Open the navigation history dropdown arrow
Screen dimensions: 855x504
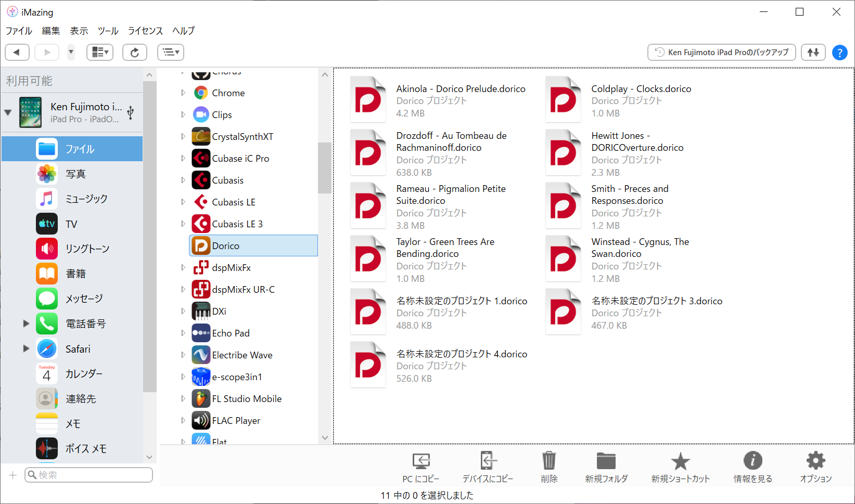pyautogui.click(x=71, y=52)
